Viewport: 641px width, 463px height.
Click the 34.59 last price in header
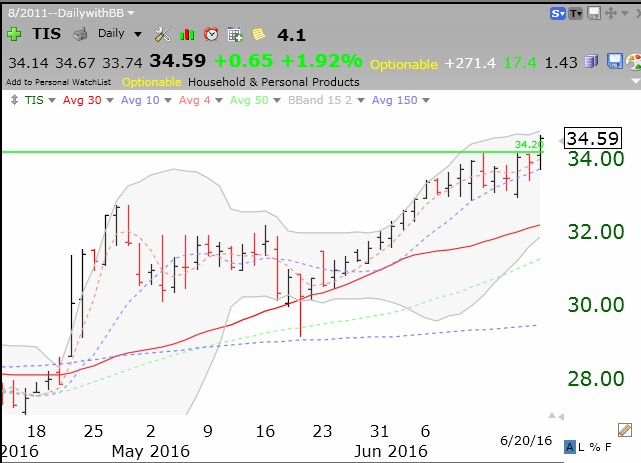(177, 61)
